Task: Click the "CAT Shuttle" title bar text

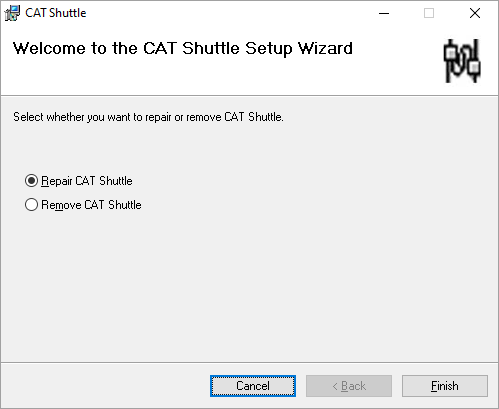Action: [x=56, y=13]
